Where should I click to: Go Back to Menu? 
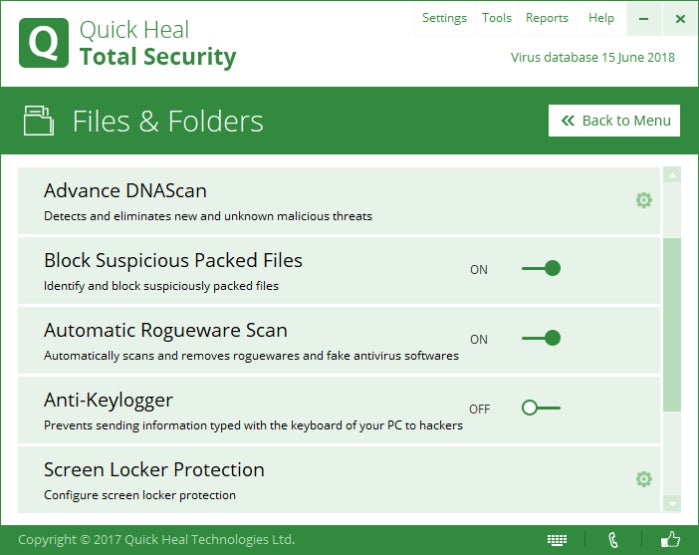[x=614, y=120]
